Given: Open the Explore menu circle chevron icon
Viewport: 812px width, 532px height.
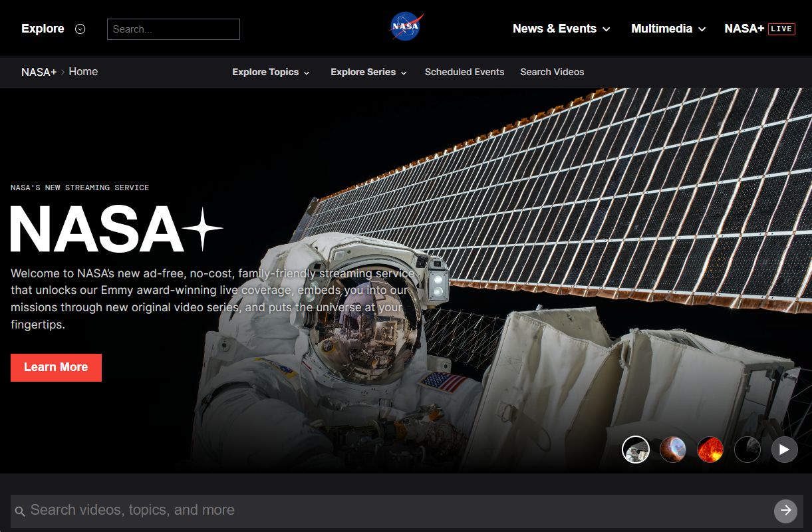Looking at the screenshot, I should [x=80, y=29].
